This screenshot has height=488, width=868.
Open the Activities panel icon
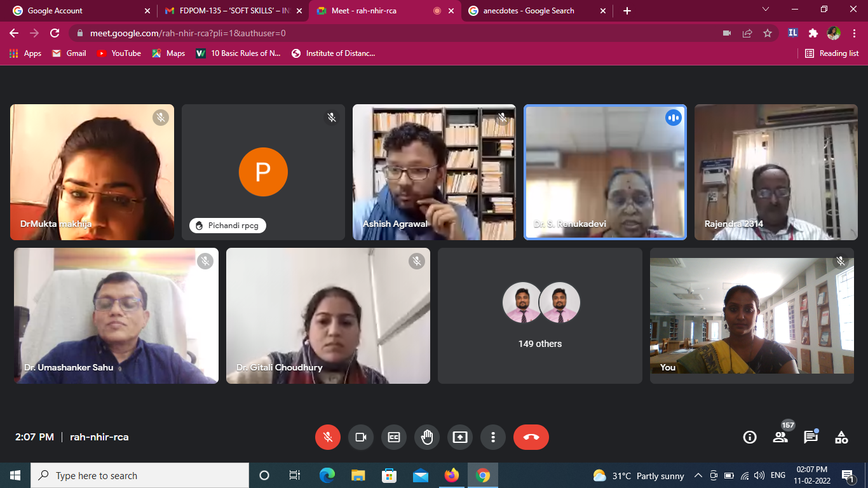coord(841,437)
